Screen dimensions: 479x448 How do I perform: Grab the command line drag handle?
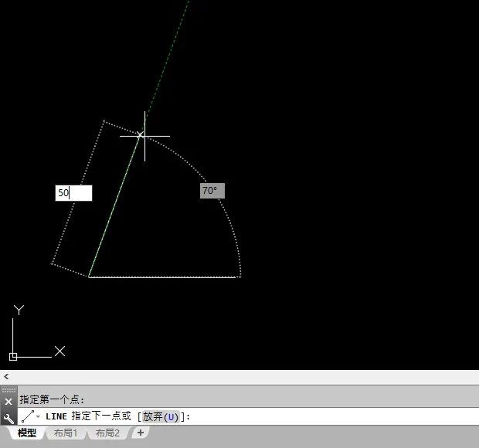point(8,389)
